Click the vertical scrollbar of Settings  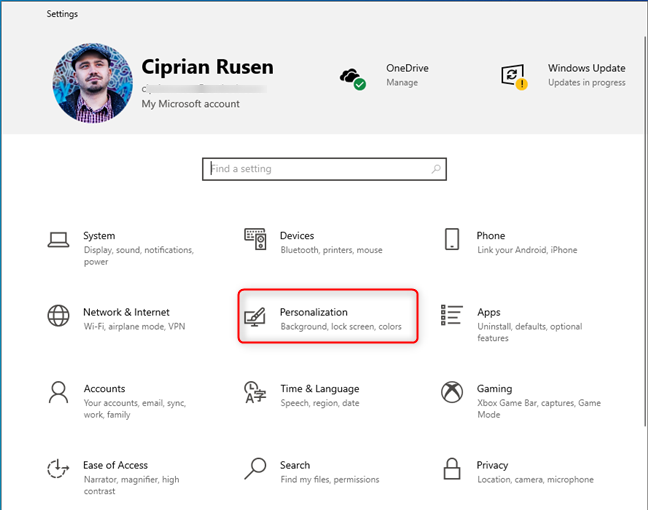point(646,230)
